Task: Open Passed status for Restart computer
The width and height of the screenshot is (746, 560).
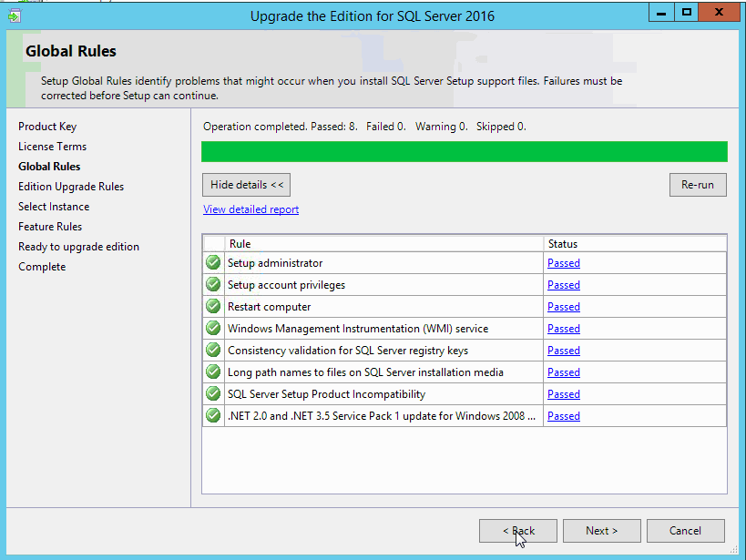Action: pos(563,307)
